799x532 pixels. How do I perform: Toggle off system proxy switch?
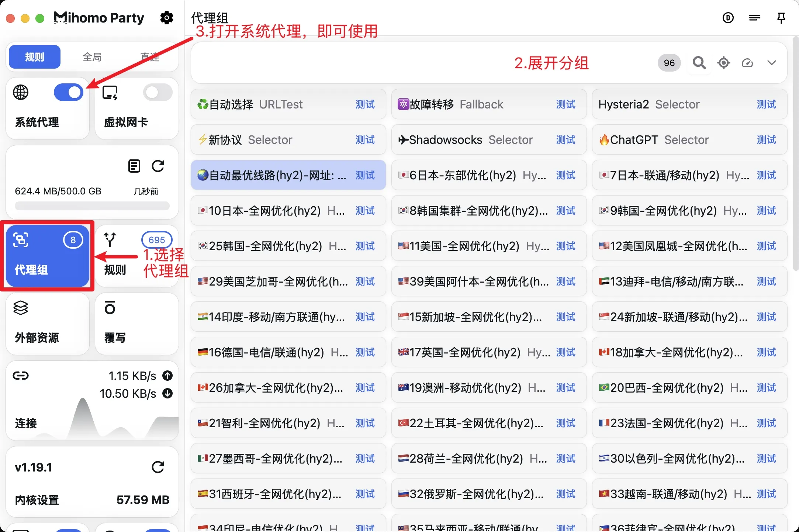coord(69,92)
